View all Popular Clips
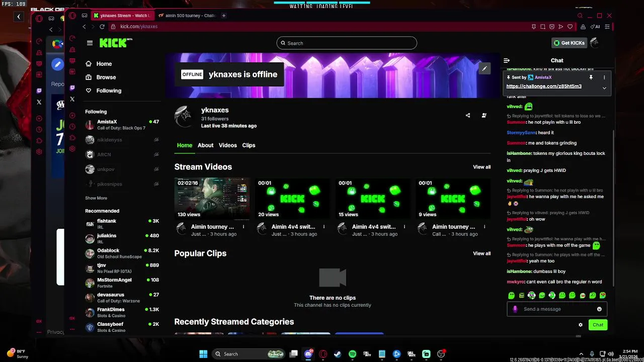The width and height of the screenshot is (644, 362). [x=481, y=253]
